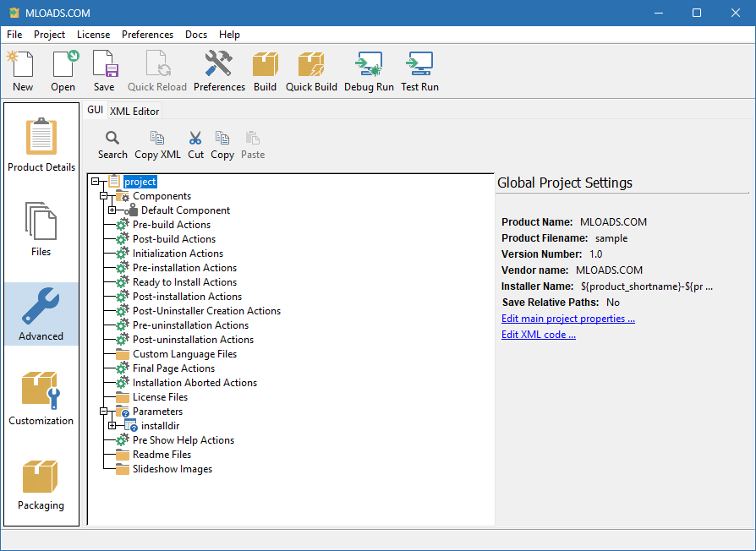Select Post-installation Actions node
Screen dimensions: 756x551
click(x=187, y=297)
